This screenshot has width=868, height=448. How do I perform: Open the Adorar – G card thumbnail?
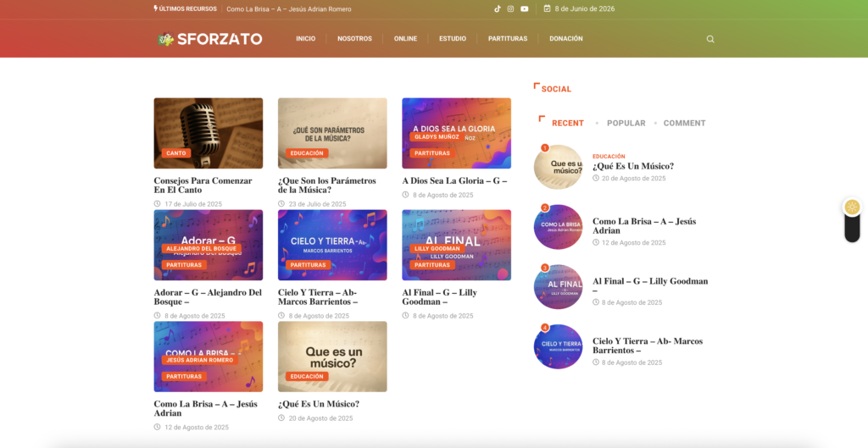click(x=209, y=245)
